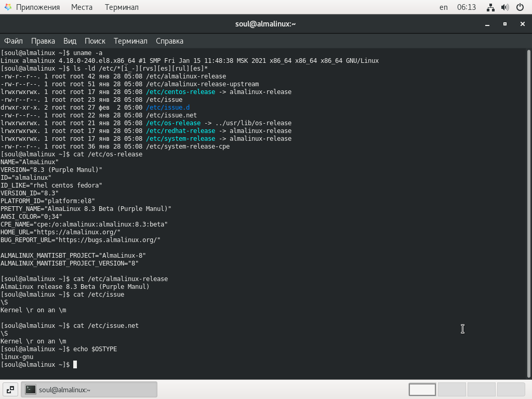532x399 pixels.
Task: Click the /etc/issue.d directory name
Action: tap(168, 108)
